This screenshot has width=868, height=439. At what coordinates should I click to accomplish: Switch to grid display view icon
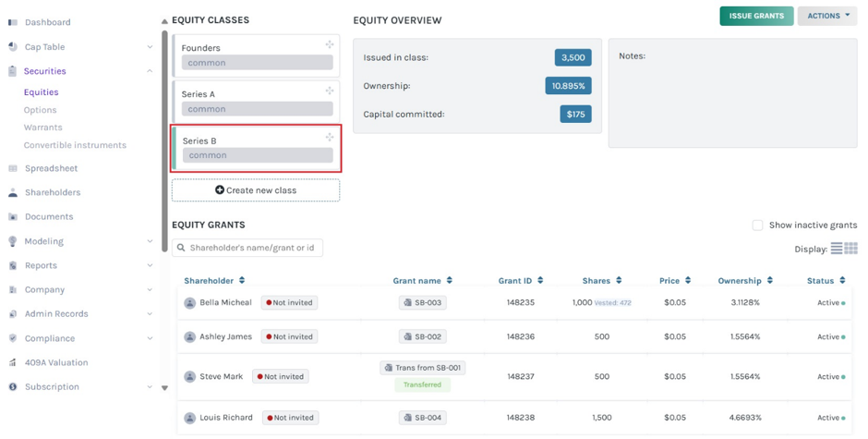click(x=850, y=249)
